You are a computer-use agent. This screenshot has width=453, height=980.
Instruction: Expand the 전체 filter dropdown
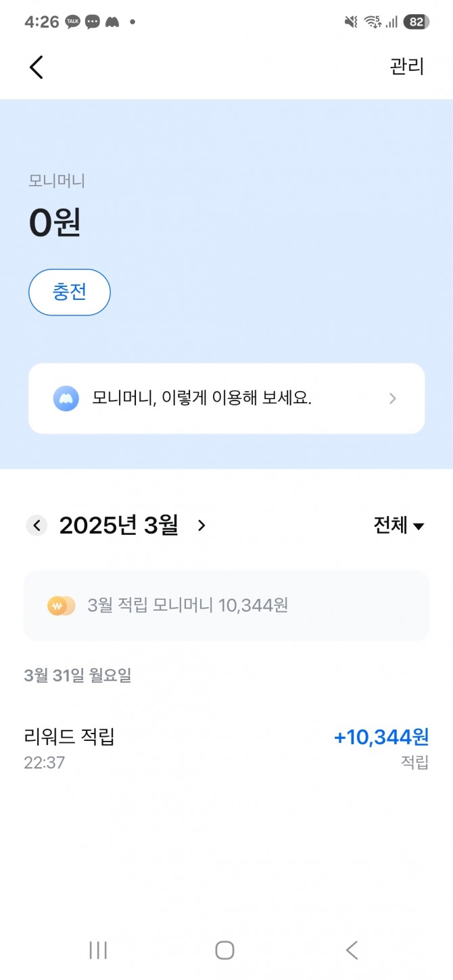[398, 525]
